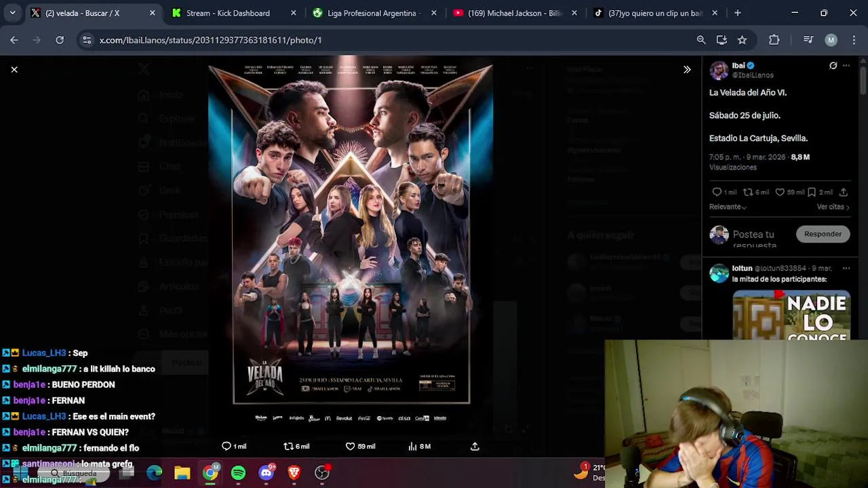Open Spotify from the taskbar

238,472
